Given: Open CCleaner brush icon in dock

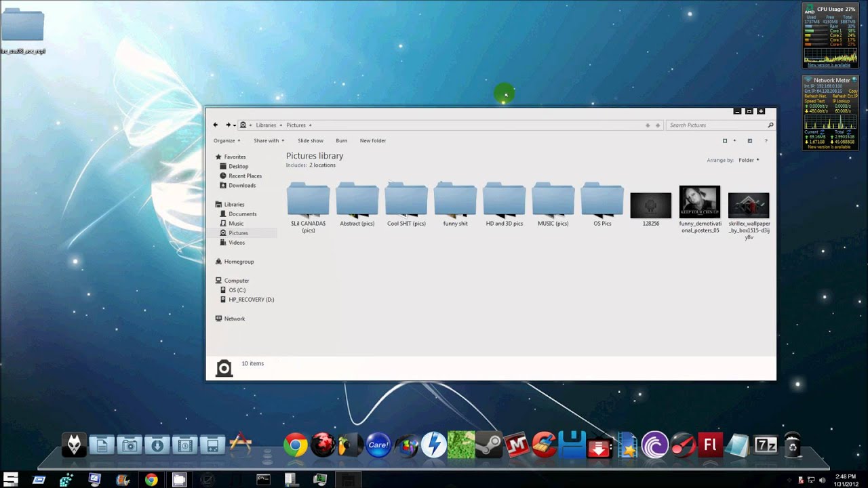Looking at the screenshot, I should 544,445.
